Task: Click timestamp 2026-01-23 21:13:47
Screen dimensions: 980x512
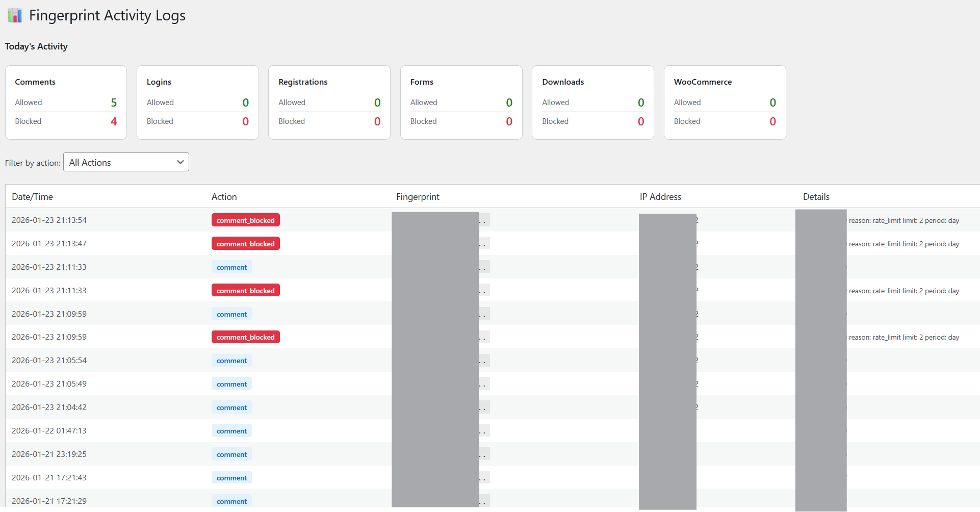Action: click(x=49, y=244)
